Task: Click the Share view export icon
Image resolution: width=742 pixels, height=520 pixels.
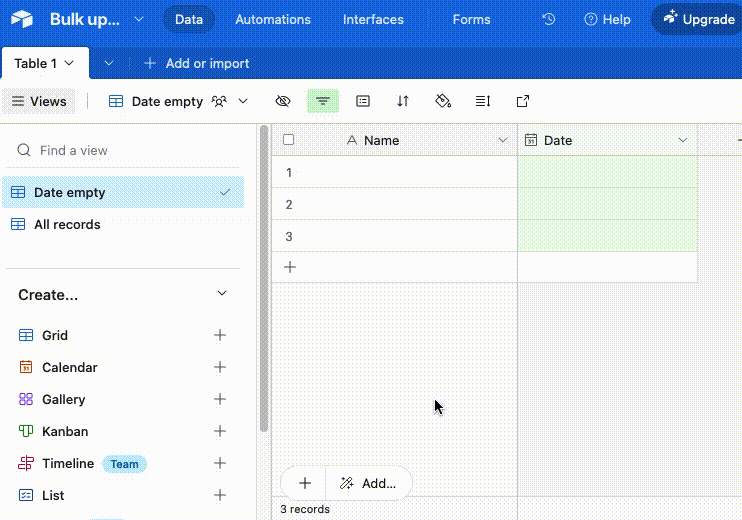Action: click(x=523, y=101)
